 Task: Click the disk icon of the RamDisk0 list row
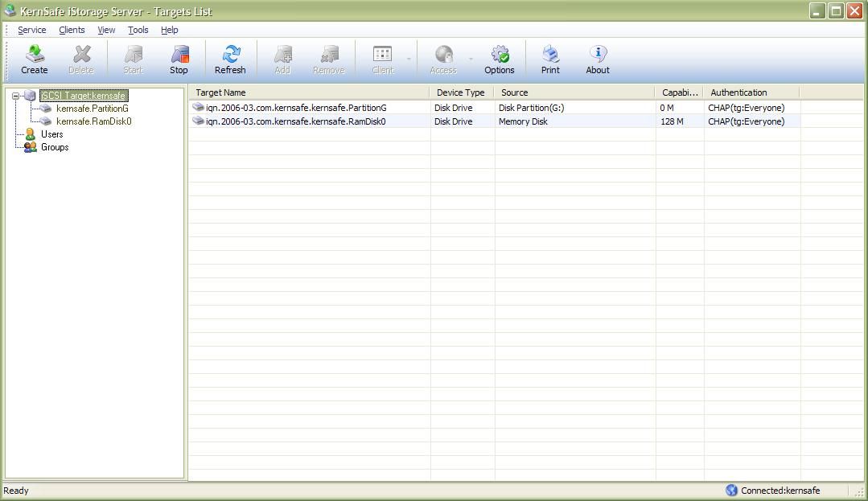[x=198, y=121]
